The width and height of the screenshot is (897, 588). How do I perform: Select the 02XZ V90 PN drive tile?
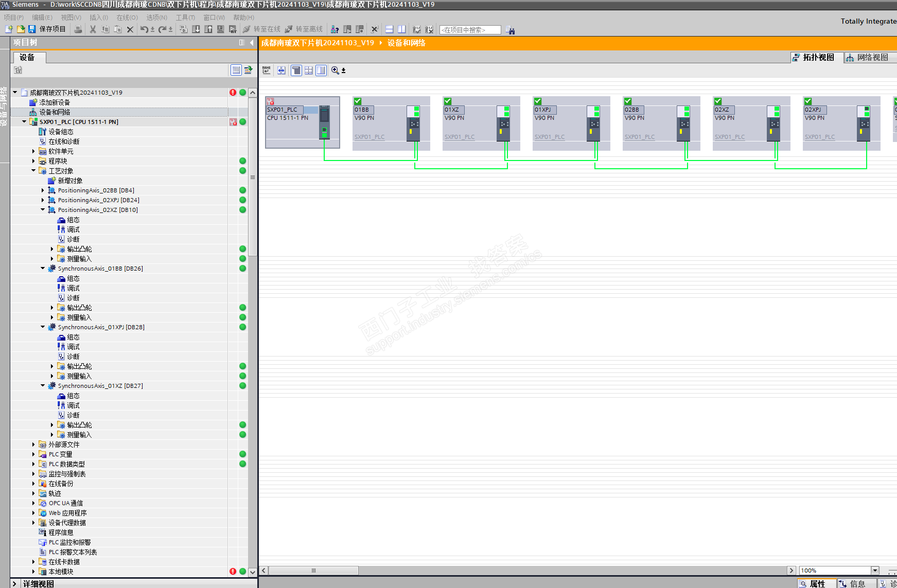point(751,123)
